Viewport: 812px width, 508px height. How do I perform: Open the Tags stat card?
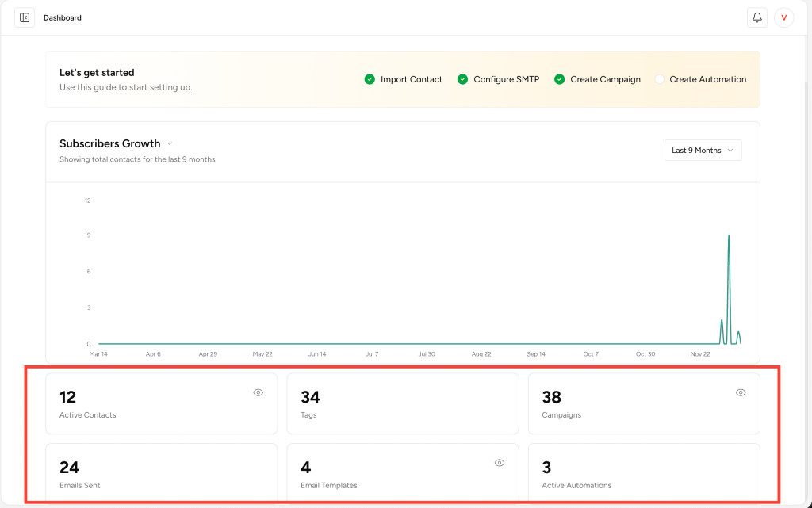[x=402, y=404]
